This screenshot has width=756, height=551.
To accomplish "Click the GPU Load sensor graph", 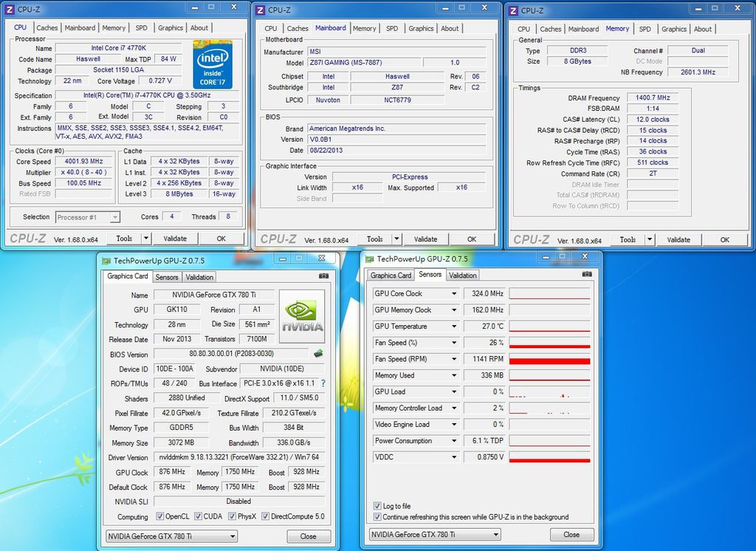I will (x=549, y=391).
